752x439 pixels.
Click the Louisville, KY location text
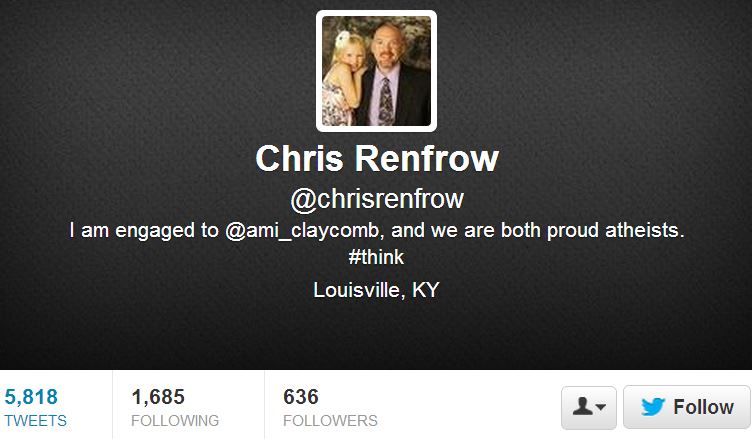(x=376, y=290)
